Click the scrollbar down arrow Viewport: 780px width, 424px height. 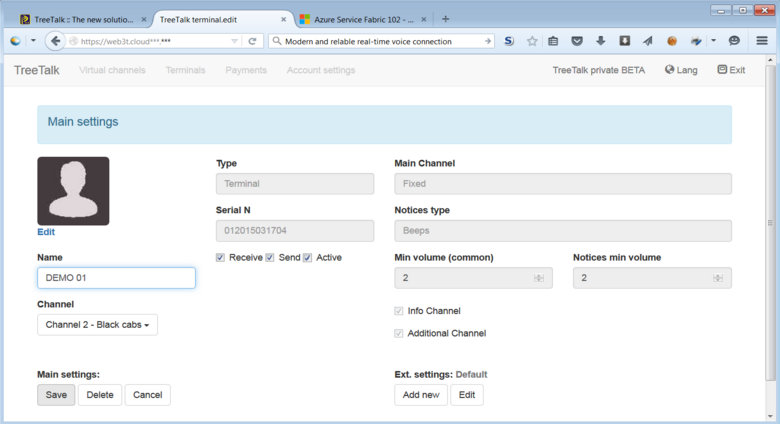(x=770, y=416)
